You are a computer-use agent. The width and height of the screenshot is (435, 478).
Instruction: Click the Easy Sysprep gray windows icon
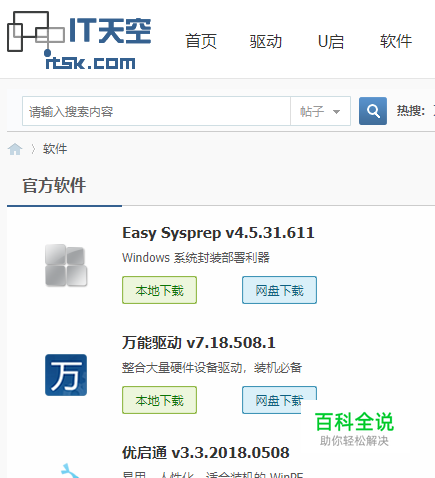pyautogui.click(x=66, y=265)
